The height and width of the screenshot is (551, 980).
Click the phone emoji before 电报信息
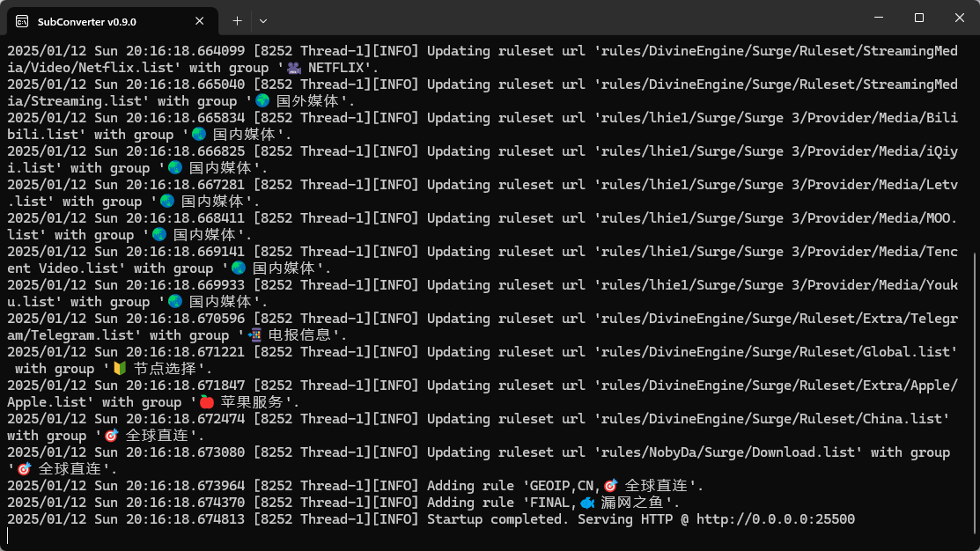point(254,334)
